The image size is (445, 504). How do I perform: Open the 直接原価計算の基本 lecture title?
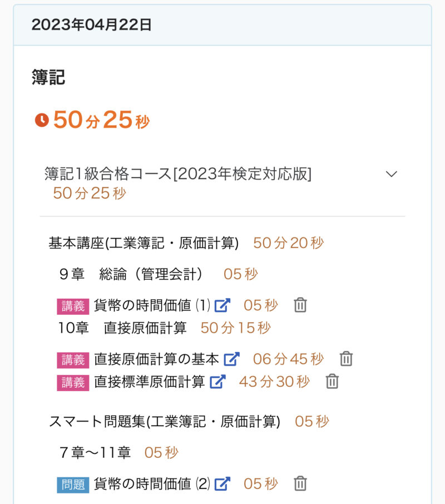156,359
